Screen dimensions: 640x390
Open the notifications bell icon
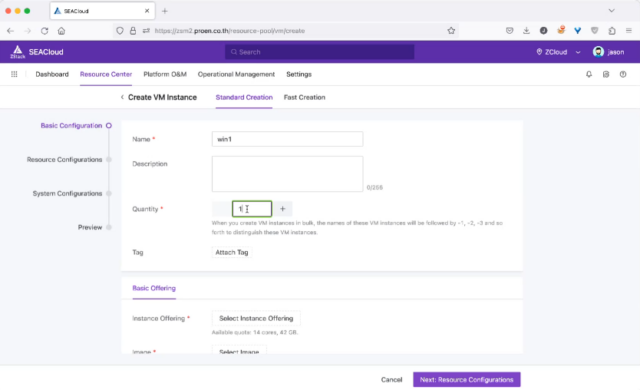pos(589,74)
